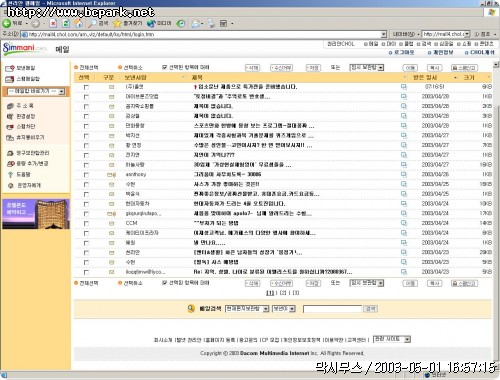Click preview icon on the anthony mail row
The image size is (500, 380).
pyautogui.click(x=404, y=174)
